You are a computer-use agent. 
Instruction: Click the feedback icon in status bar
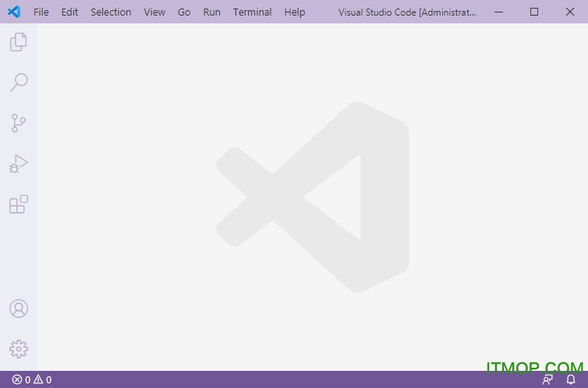point(547,379)
